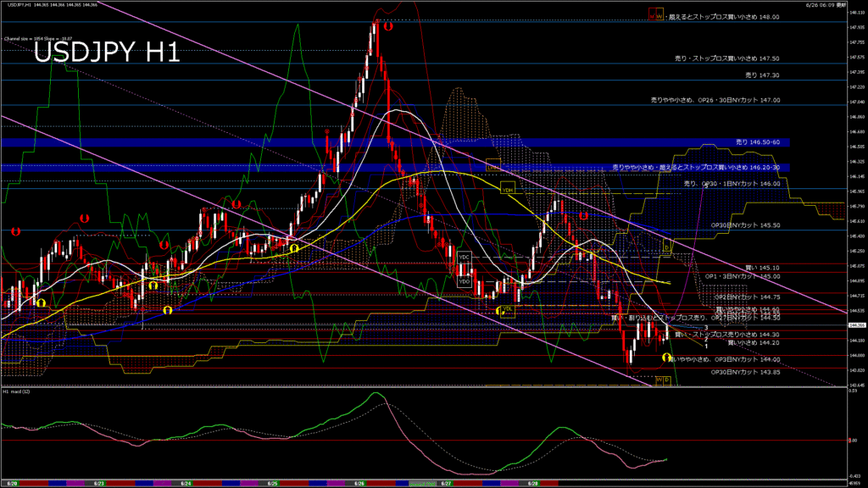Select the OP1・3日NYカット 145.00 label
Viewport: 868px width, 488px height.
[743, 276]
